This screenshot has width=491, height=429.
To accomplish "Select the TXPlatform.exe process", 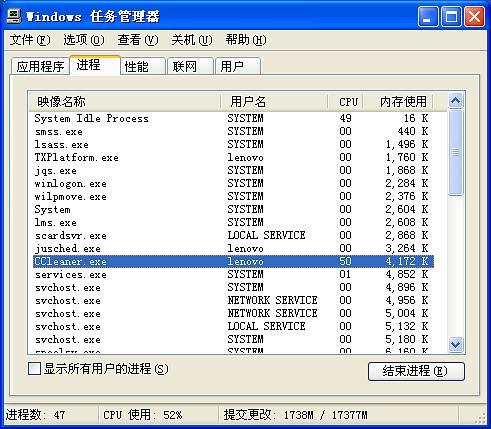I will pyautogui.click(x=233, y=157).
